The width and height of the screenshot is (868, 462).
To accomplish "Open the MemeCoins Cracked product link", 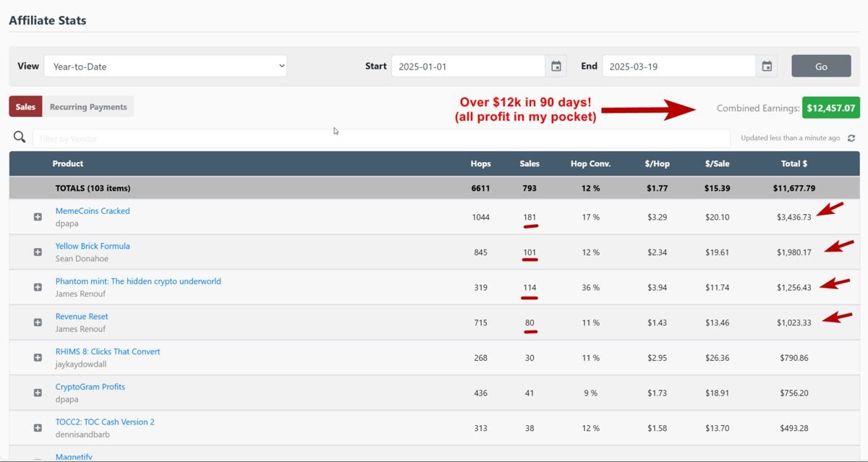I will (x=93, y=211).
